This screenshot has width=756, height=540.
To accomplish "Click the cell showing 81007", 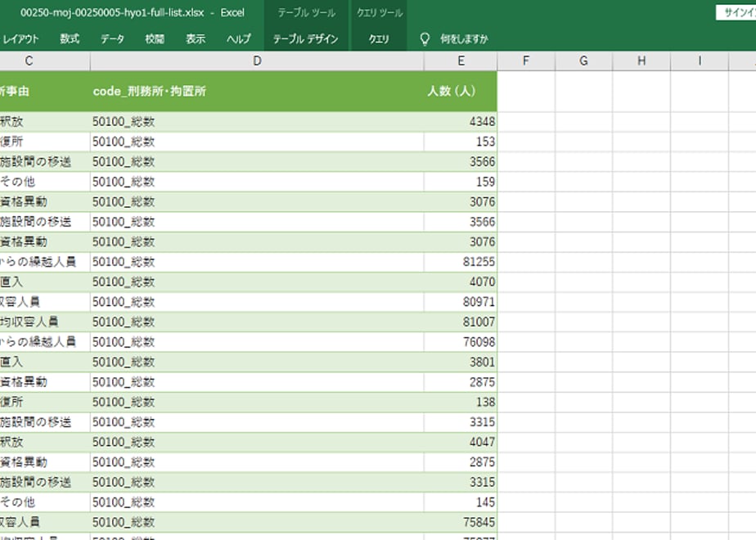I will (x=461, y=322).
